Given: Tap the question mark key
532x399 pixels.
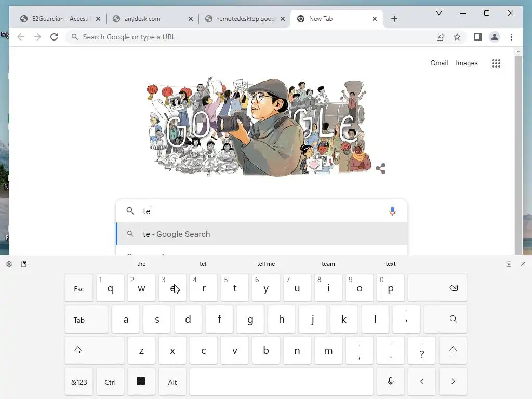Looking at the screenshot, I should point(422,350).
